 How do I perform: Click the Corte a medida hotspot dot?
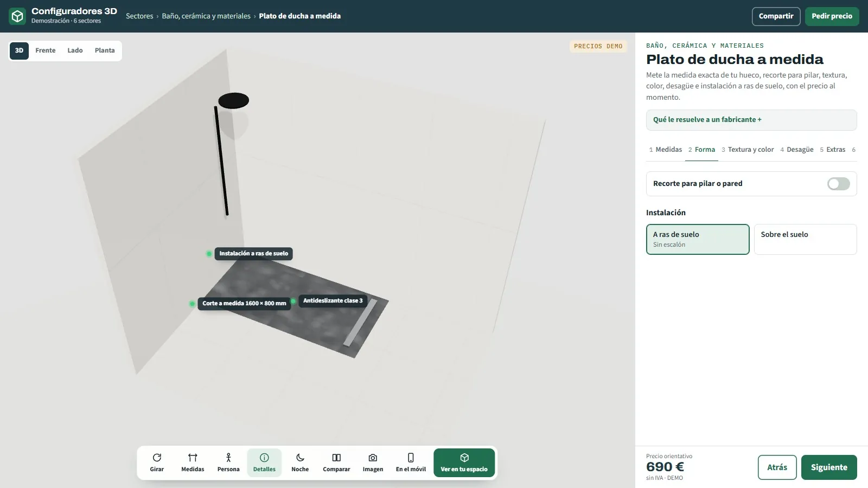(192, 304)
